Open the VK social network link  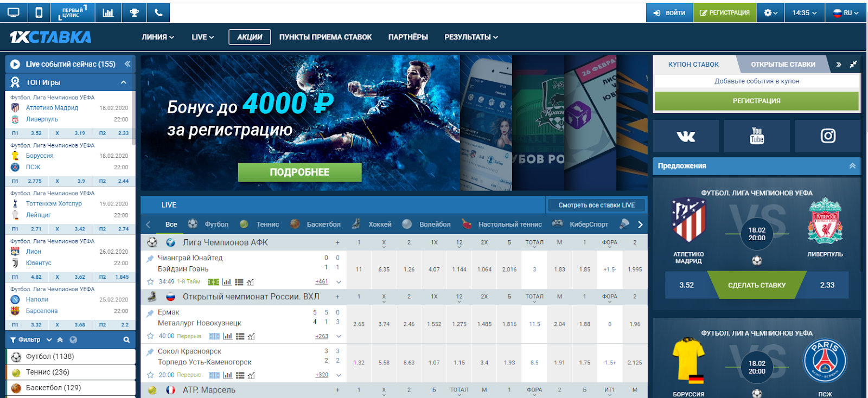[x=686, y=136]
